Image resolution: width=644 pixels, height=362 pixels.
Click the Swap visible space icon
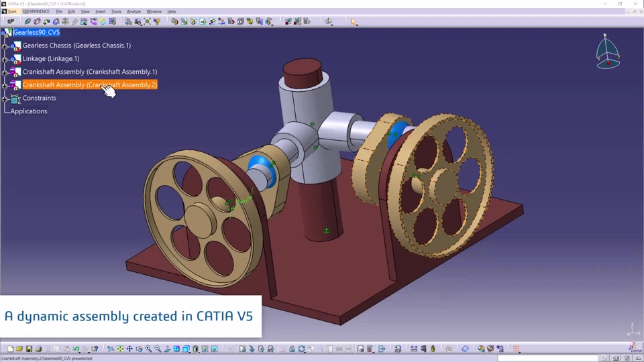coord(215,349)
